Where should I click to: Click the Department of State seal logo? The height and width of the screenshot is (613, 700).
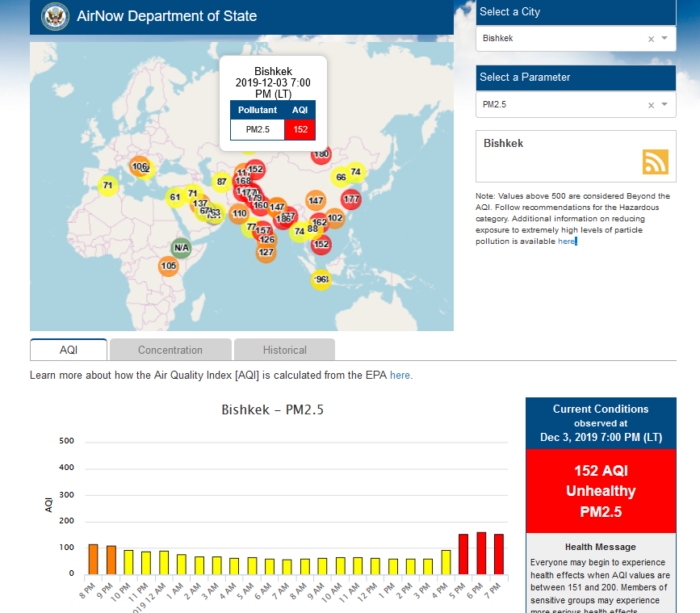pyautogui.click(x=54, y=15)
